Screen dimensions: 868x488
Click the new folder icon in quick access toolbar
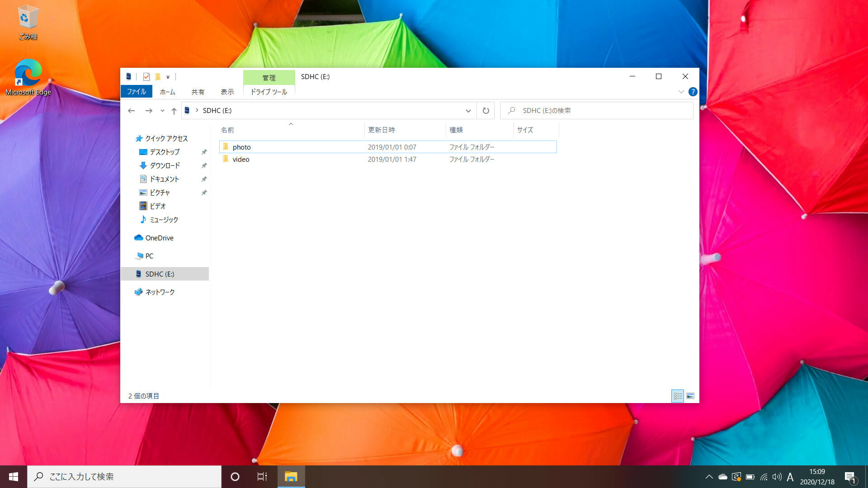click(x=158, y=77)
